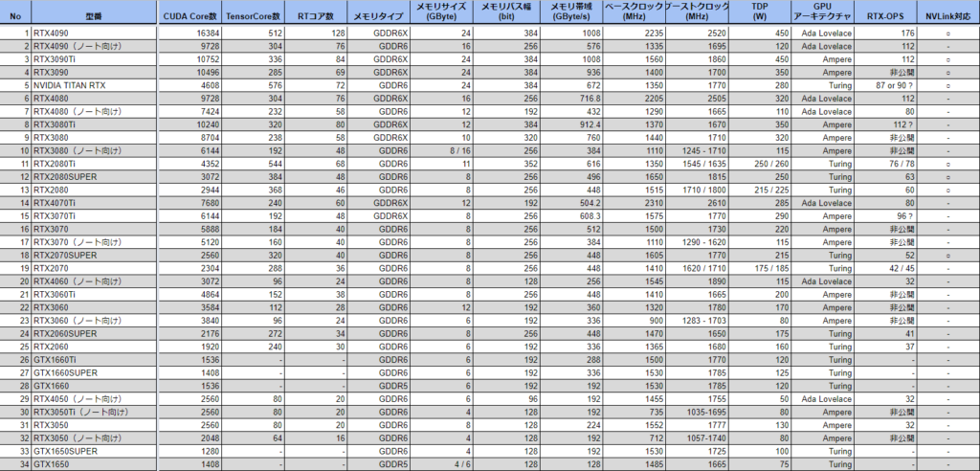Click the 76 / 78 RTX-OPS cell

coord(885,164)
